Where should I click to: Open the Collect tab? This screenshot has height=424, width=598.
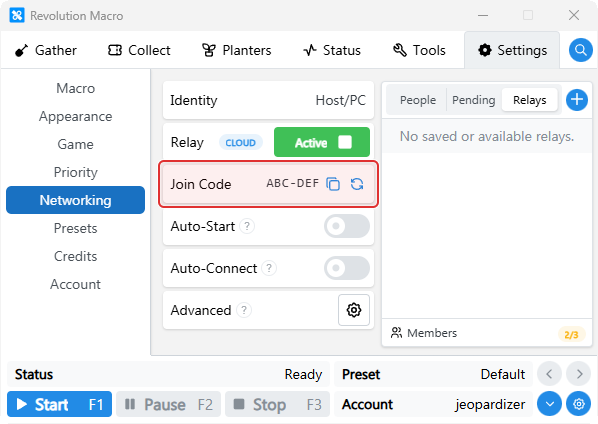point(139,50)
